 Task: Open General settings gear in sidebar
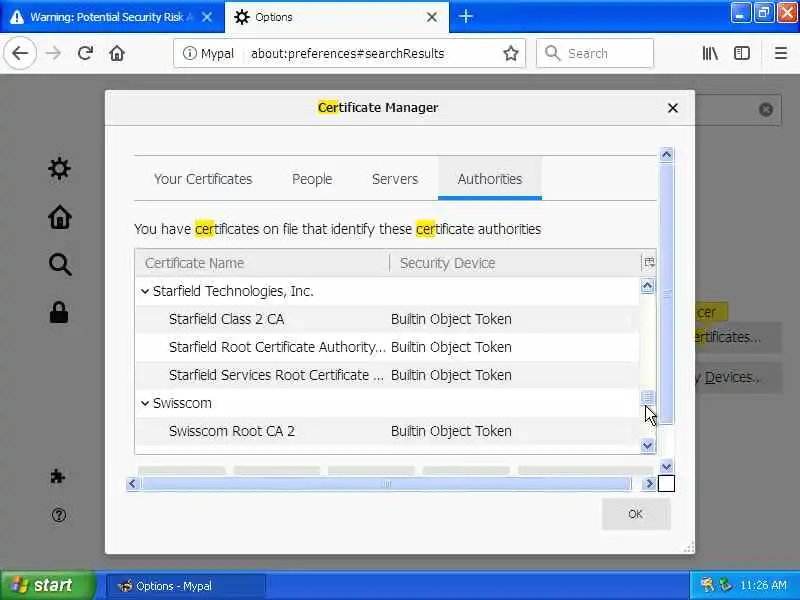tap(59, 168)
